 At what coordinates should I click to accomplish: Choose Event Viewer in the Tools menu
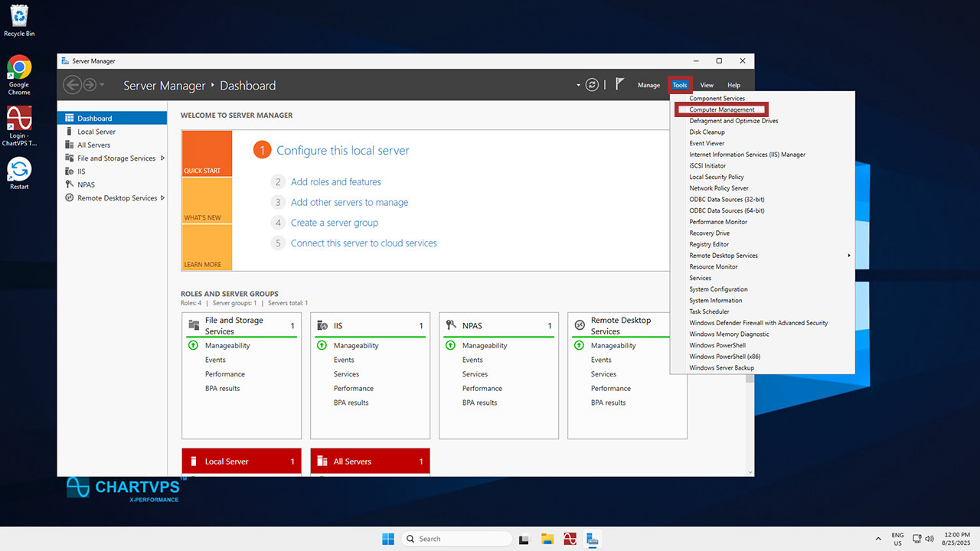click(707, 143)
